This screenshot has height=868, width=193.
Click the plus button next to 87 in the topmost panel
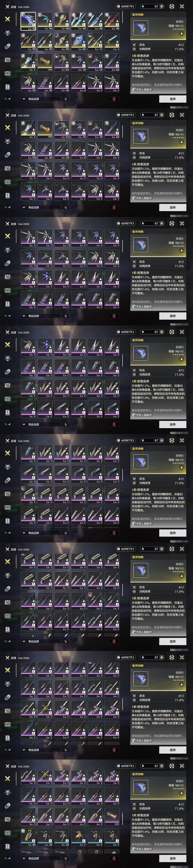[162, 6]
